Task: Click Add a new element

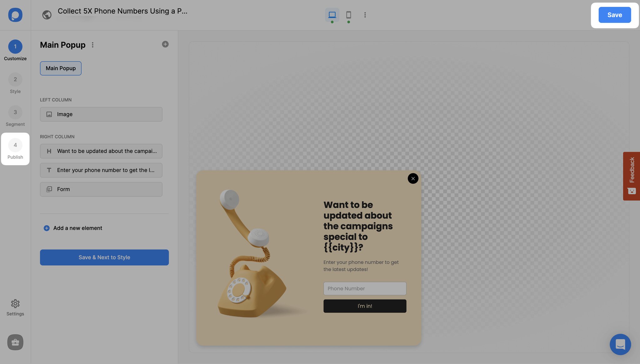Action: pyautogui.click(x=73, y=228)
